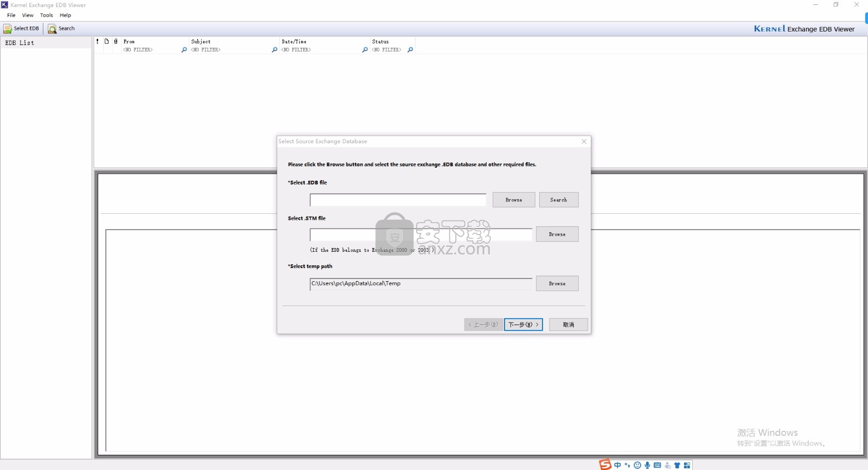Click the Date/Time filter text field

tap(321, 50)
